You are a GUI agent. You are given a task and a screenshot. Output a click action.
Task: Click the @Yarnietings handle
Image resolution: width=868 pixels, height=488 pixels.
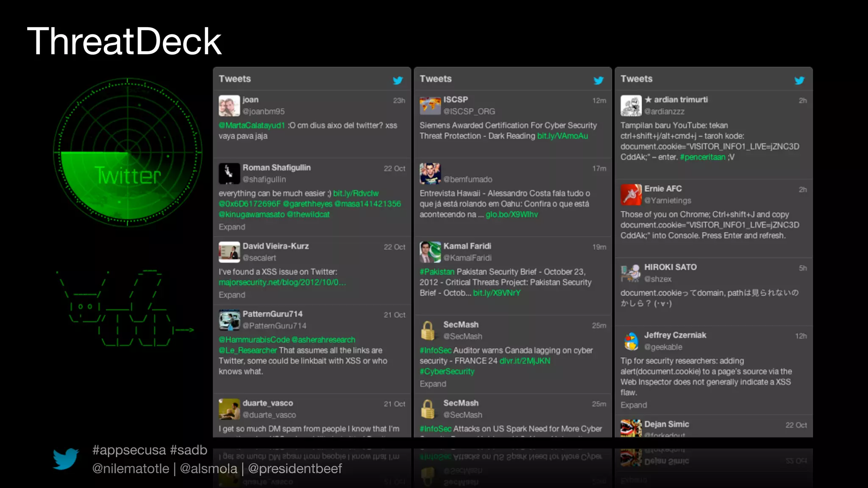click(668, 200)
